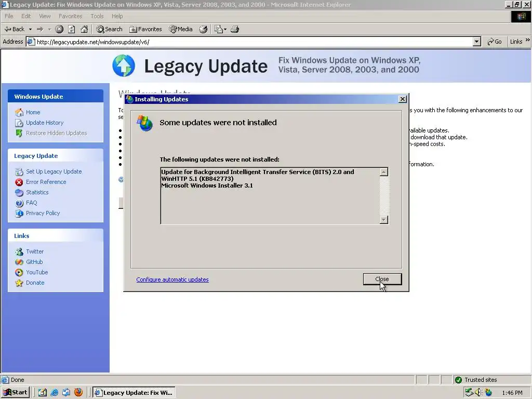Click the Privacy Policy info icon
This screenshot has height=399, width=532.
click(19, 214)
